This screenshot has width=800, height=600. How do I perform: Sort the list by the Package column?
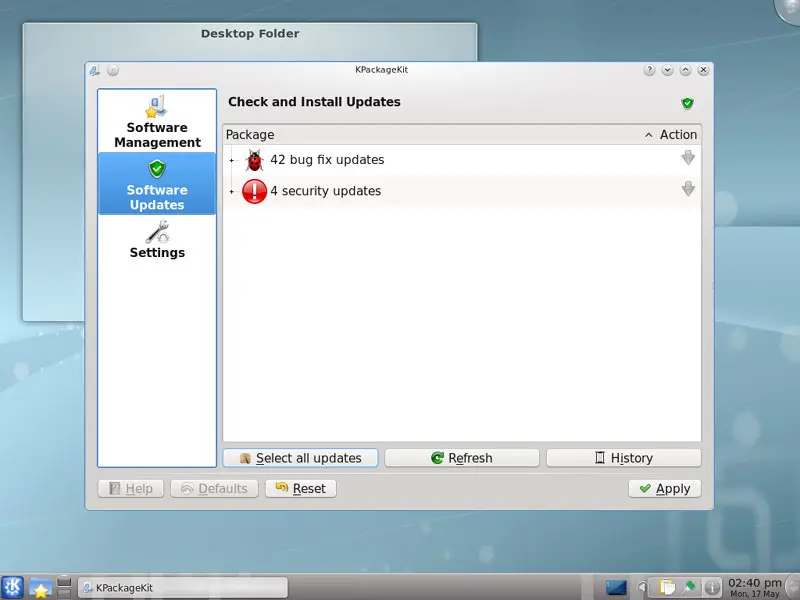(250, 135)
